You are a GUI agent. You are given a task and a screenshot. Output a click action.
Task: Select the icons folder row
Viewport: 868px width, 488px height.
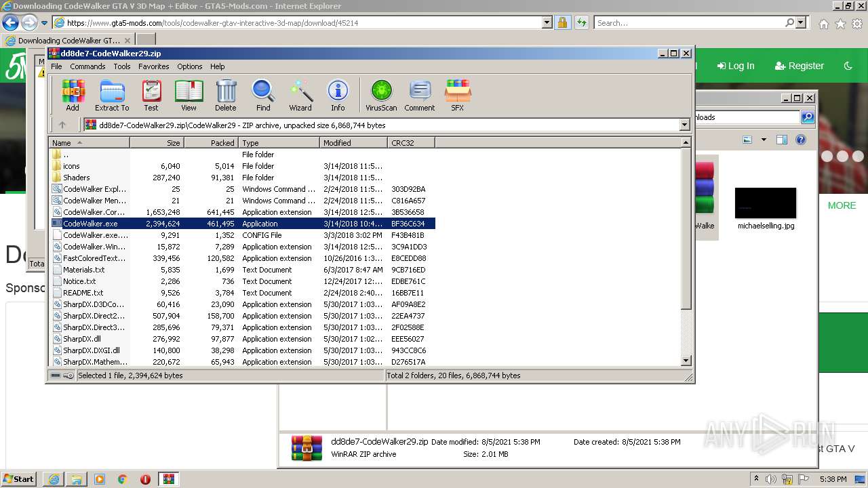coord(242,166)
